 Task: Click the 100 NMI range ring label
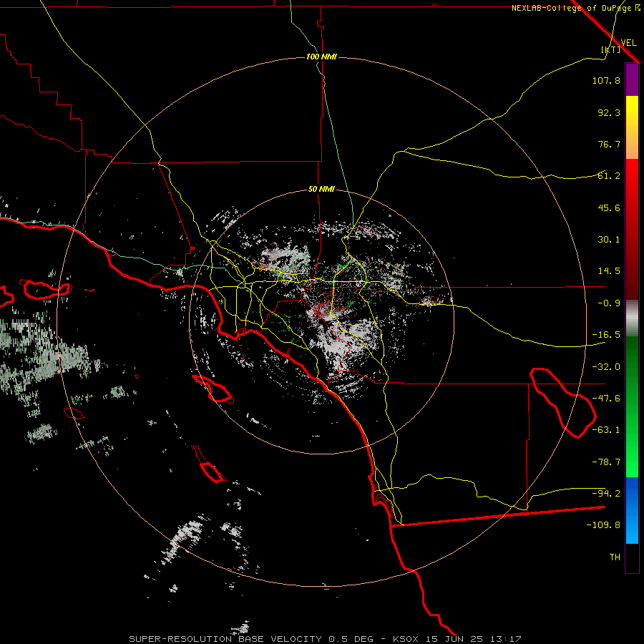pyautogui.click(x=321, y=57)
